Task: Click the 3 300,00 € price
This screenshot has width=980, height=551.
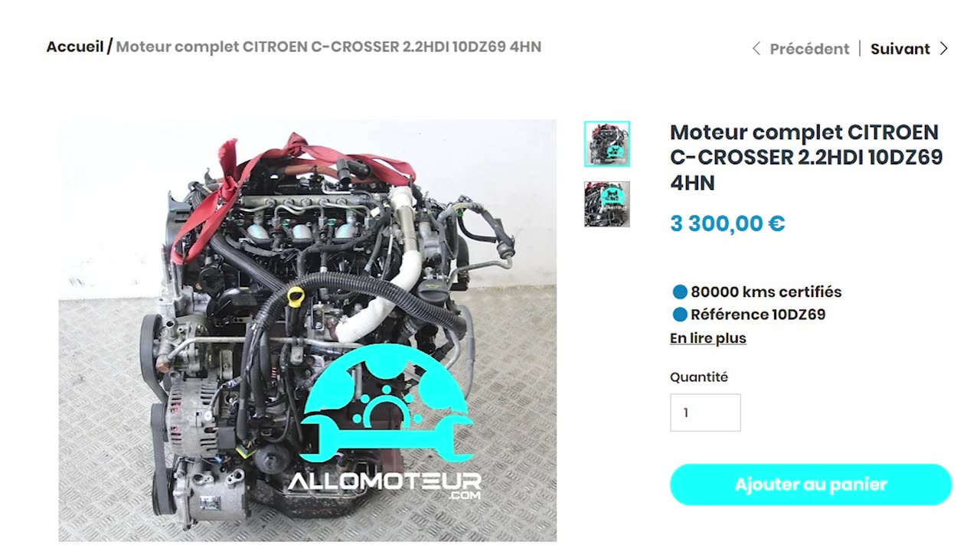Action: tap(727, 223)
